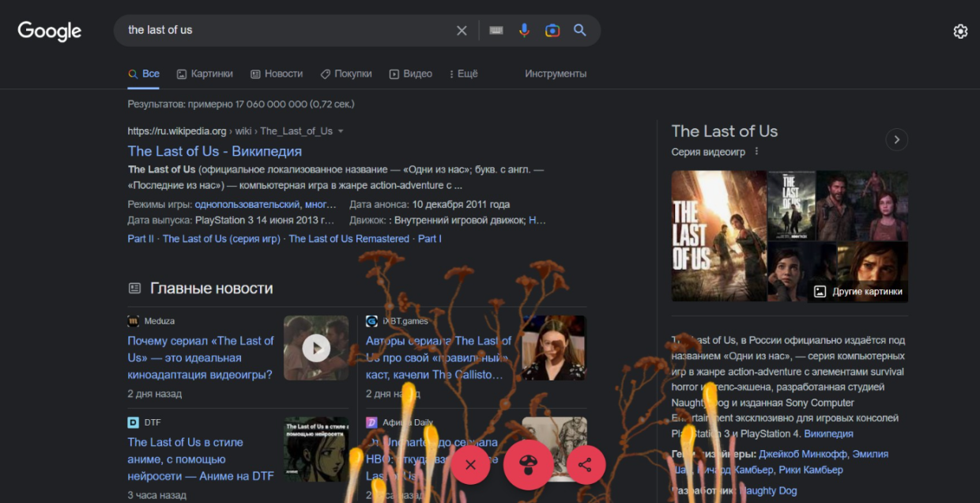Open the on-screen keyboard icon in search bar

coord(496,30)
